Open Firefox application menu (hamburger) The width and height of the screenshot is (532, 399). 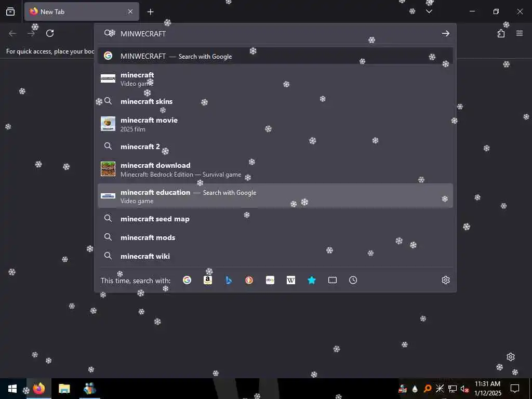[520, 33]
